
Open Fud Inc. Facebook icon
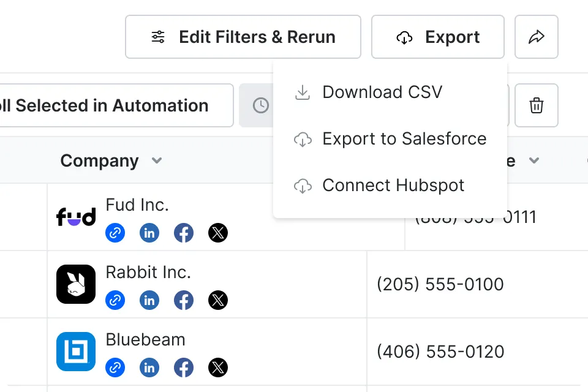(184, 233)
